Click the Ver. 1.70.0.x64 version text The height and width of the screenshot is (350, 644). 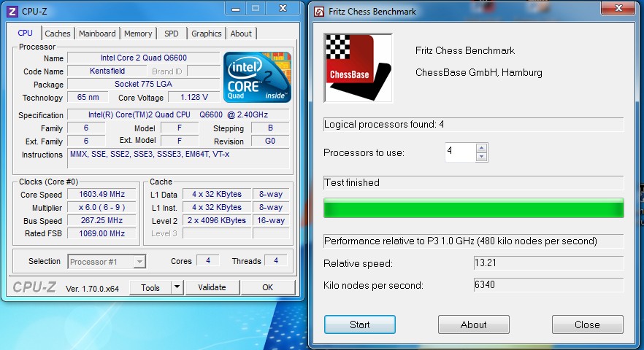[x=93, y=289]
